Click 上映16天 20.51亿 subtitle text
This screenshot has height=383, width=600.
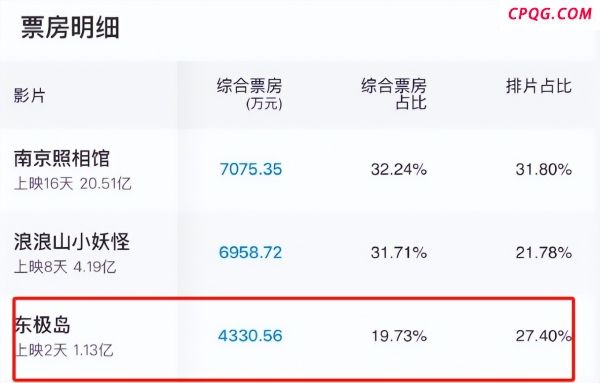click(x=73, y=184)
